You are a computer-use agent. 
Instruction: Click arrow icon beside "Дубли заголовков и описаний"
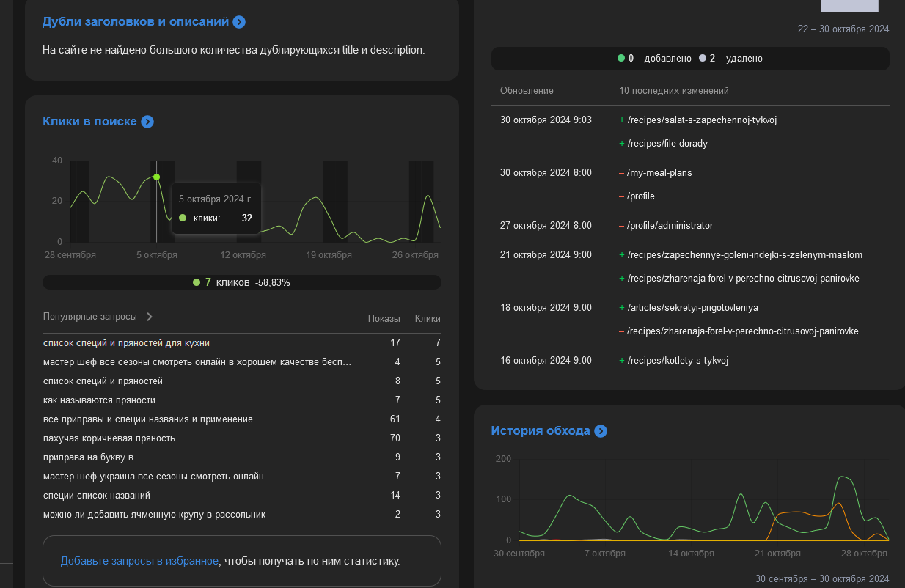tap(239, 22)
